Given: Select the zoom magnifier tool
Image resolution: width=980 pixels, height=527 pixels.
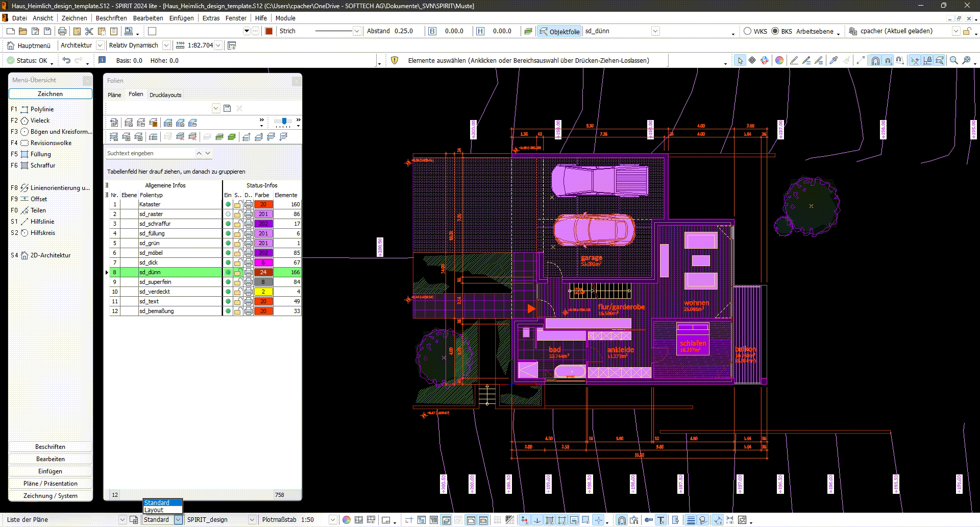Looking at the screenshot, I should [953, 60].
